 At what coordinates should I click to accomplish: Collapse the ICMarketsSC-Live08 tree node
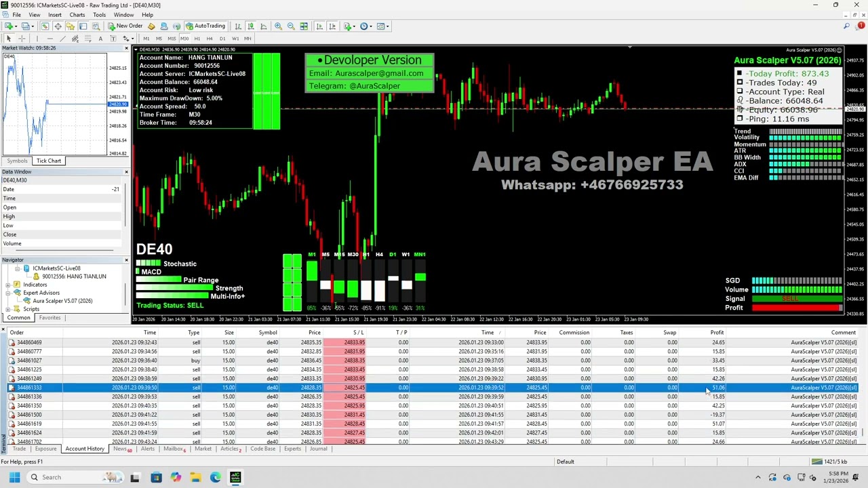pyautogui.click(x=17, y=268)
